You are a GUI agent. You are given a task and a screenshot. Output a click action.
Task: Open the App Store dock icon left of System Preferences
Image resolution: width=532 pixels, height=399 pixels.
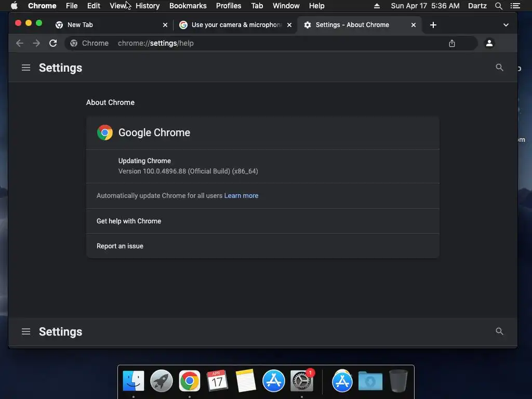click(x=273, y=381)
